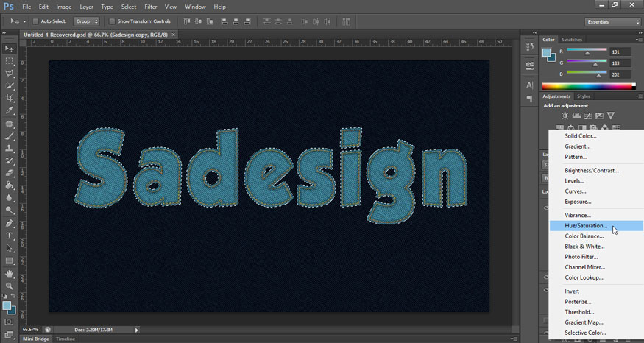Expand the status bar info arrow
This screenshot has height=343, width=644.
pos(137,330)
